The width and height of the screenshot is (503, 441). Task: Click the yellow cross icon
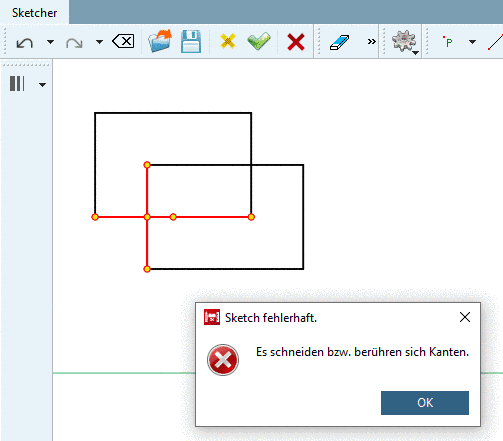[228, 41]
